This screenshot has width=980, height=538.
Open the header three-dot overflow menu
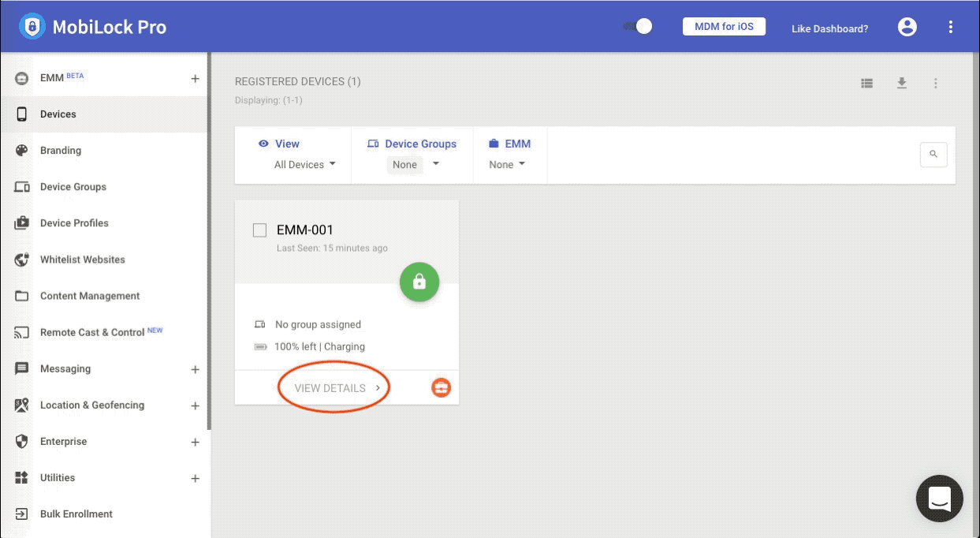click(x=951, y=27)
